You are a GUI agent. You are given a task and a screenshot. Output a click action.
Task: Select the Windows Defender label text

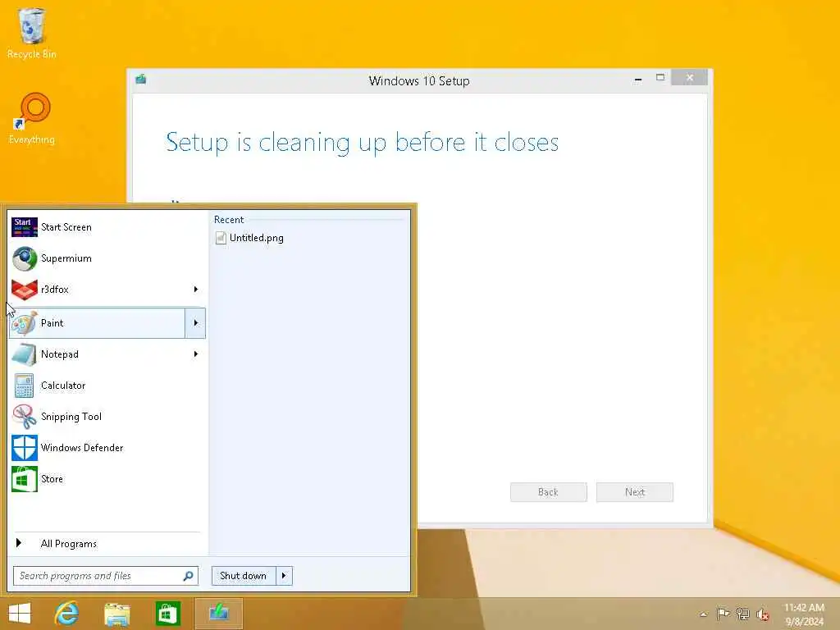coord(82,448)
